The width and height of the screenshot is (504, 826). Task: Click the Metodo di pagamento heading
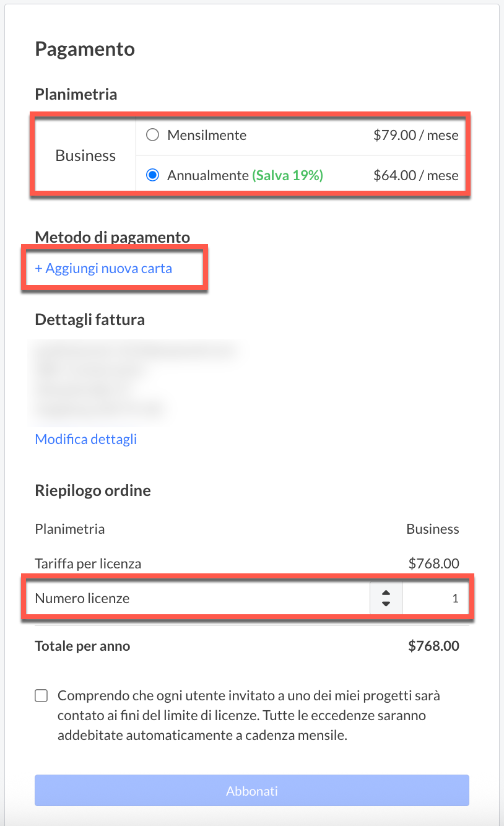113,237
